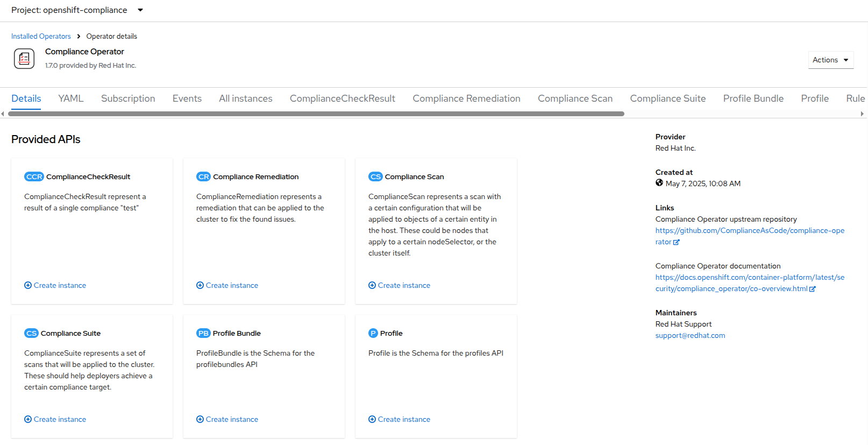Click the horizontal tab scrollbar thumb
This screenshot has height=445, width=868.
point(316,114)
